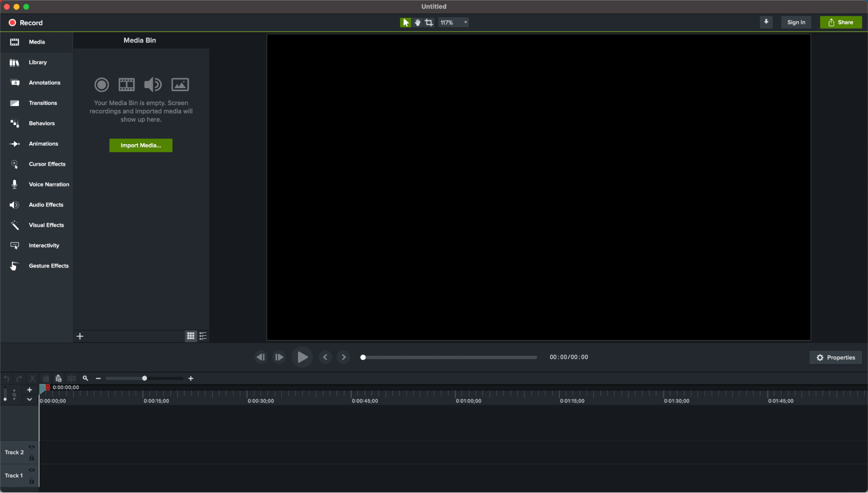Click paste icon in timeline toolbar
This screenshot has width=868, height=493.
click(59, 378)
